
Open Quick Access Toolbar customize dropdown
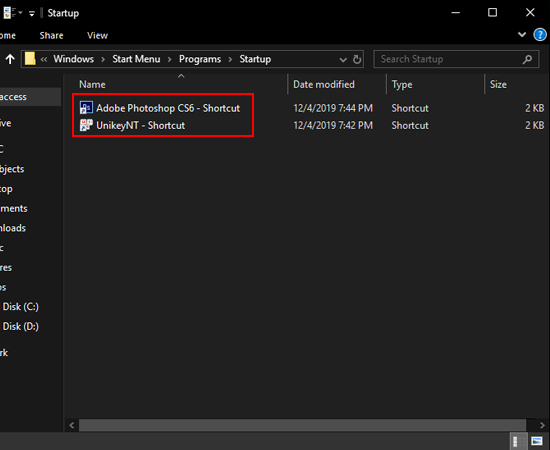[x=32, y=13]
